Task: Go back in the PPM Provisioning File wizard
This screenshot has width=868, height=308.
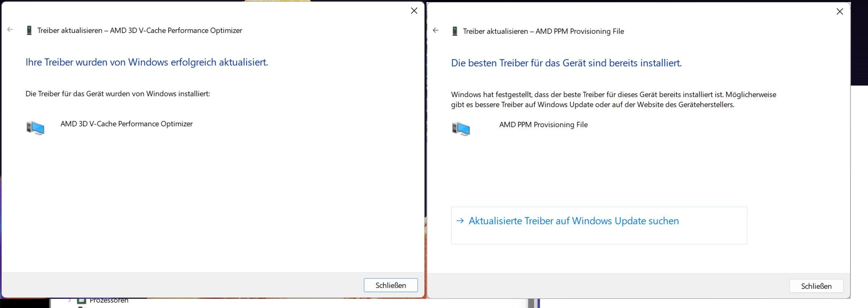Action: click(x=436, y=30)
